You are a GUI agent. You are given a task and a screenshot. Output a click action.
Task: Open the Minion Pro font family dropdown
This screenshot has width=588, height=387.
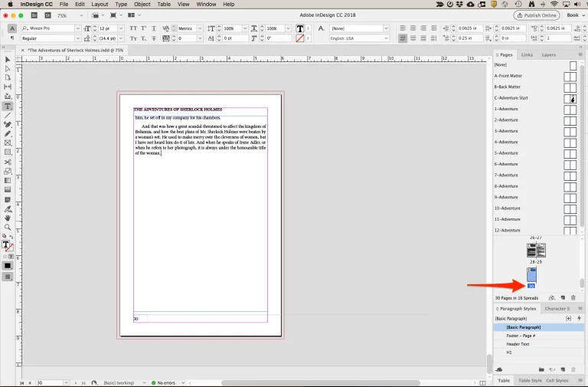click(x=77, y=28)
